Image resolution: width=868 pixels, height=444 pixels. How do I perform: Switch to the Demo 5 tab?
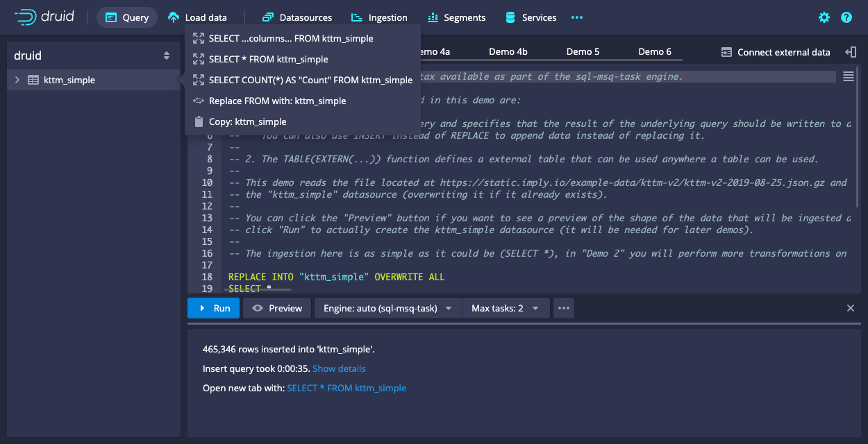[583, 51]
